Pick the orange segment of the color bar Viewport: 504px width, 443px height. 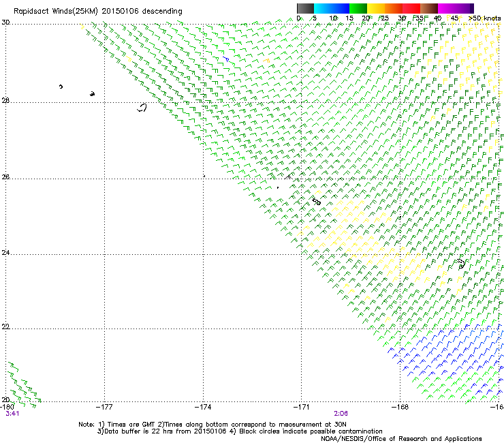[x=394, y=8]
